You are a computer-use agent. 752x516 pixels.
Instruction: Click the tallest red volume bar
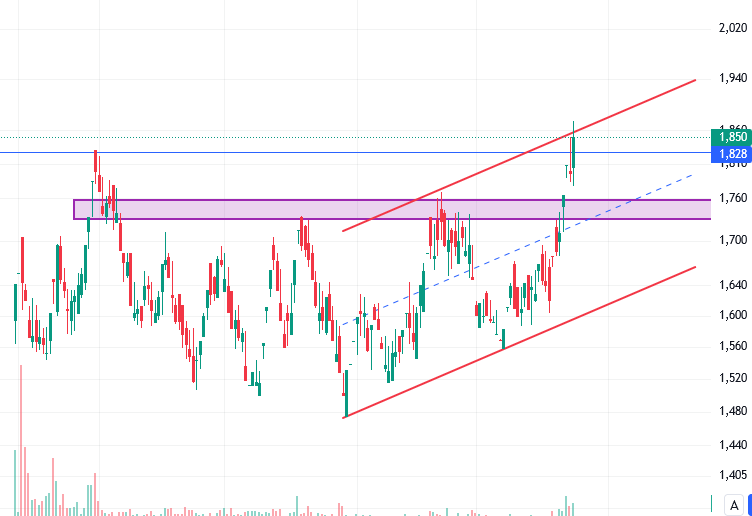coord(21,440)
